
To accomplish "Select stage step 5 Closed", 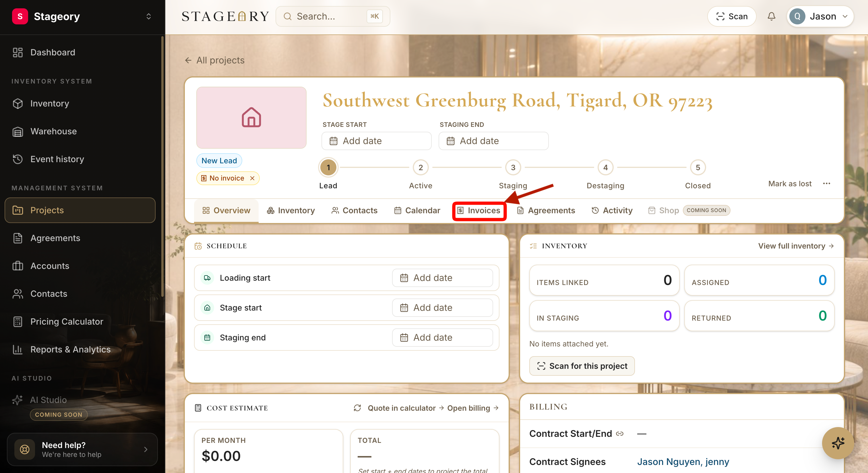I will [698, 167].
